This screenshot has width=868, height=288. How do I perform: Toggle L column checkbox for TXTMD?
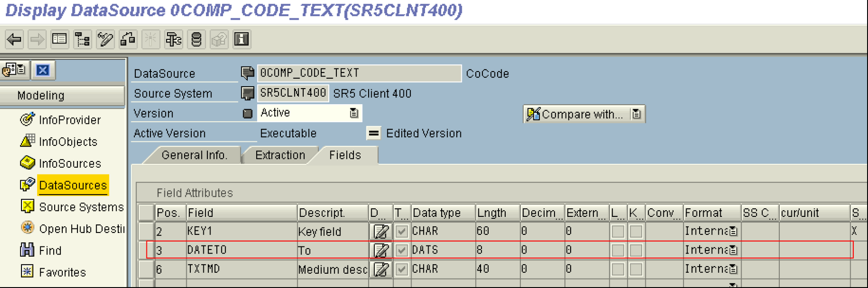point(618,269)
